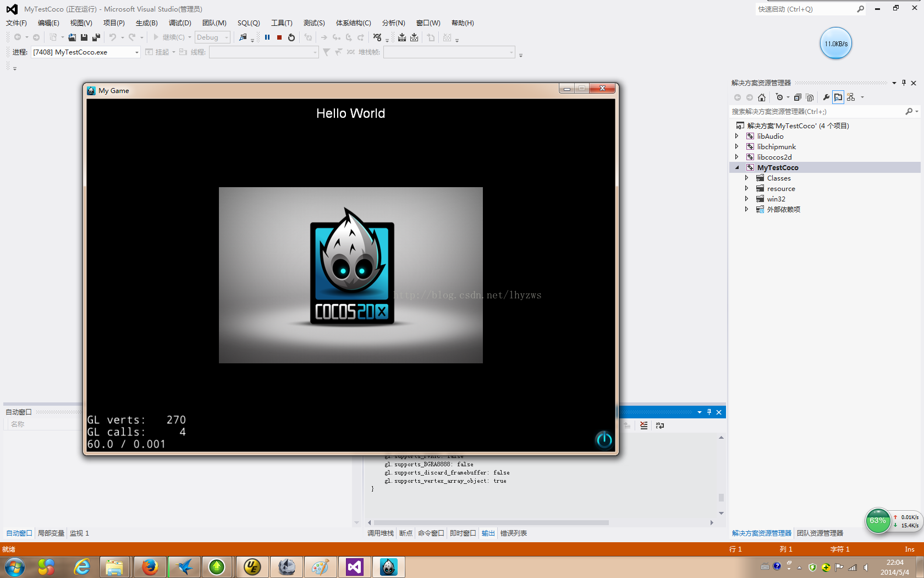Switch to the 调用堆栈 tab
This screenshot has width=924, height=578.
coord(381,533)
